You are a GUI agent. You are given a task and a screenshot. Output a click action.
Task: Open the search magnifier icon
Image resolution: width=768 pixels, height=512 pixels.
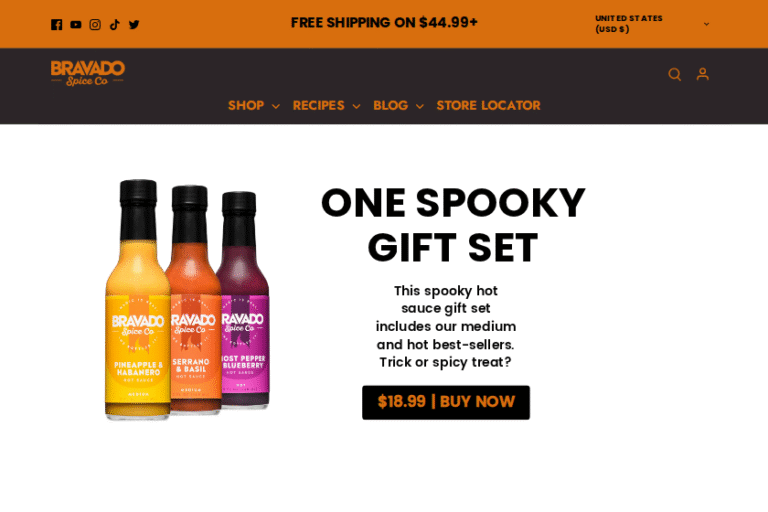tap(674, 74)
